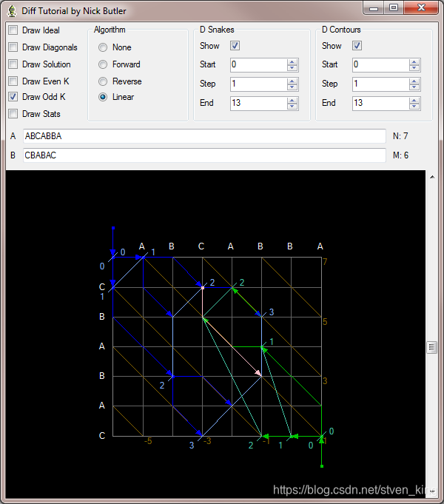The height and width of the screenshot is (504, 444).
Task: Click the 'N: 7' length label
Action: 400,136
